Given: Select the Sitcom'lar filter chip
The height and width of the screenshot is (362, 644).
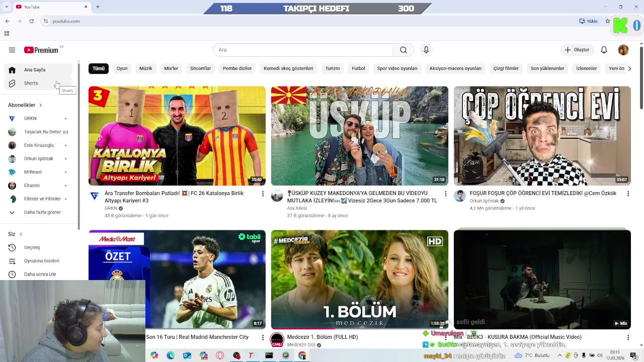Looking at the screenshot, I should (200, 68).
